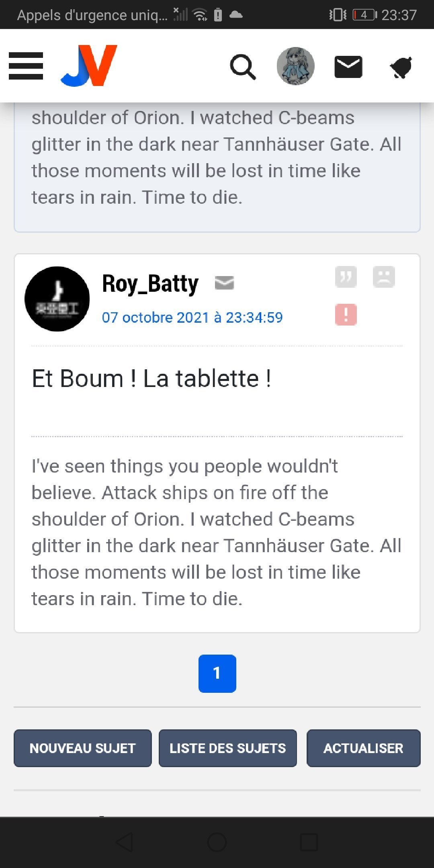
Task: Tap the Android recent apps square button
Action: point(309,842)
